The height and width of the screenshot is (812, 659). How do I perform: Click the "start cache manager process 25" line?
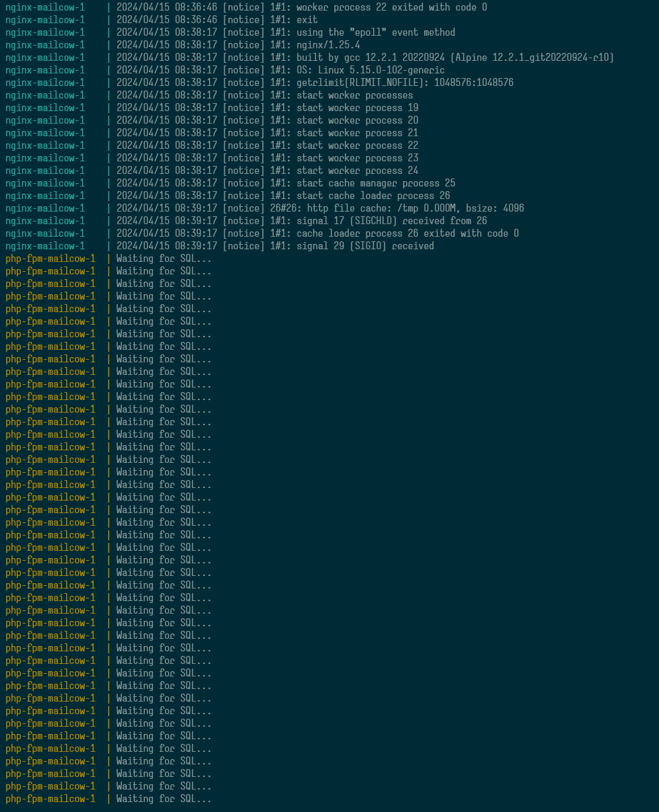click(375, 183)
